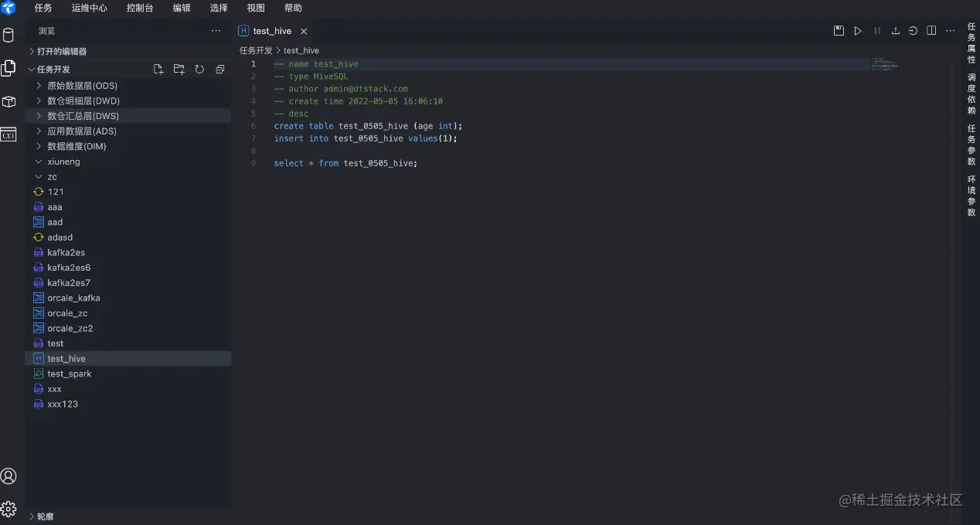Click the 浏览 panel more-options ellipsis

(216, 31)
